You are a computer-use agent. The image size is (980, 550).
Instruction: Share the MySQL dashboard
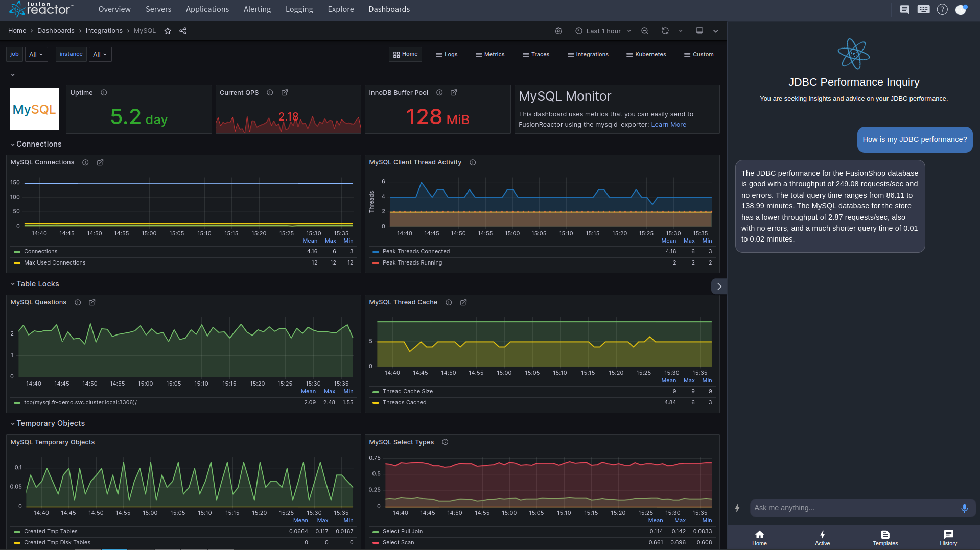183,31
